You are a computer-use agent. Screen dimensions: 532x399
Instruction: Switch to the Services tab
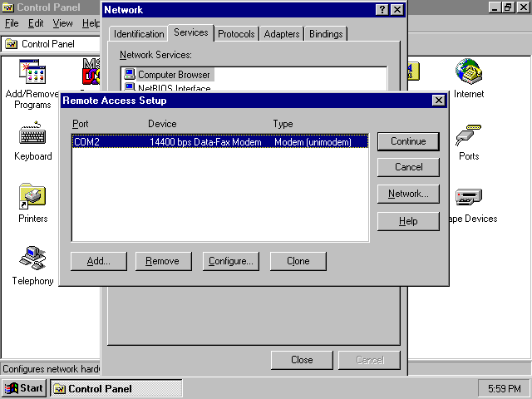tap(190, 32)
